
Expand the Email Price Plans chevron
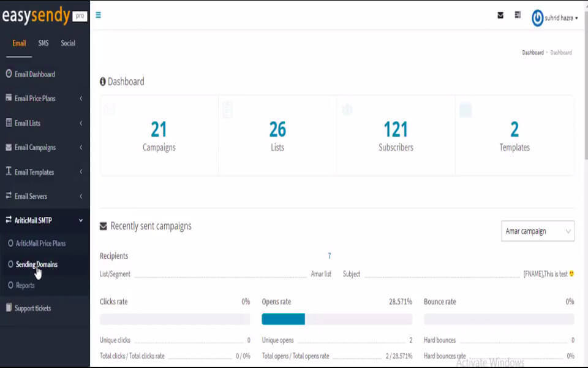click(81, 98)
